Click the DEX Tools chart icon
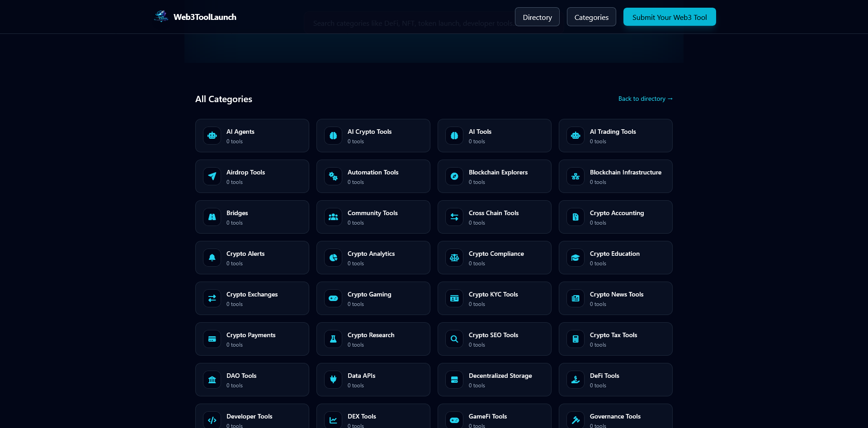This screenshot has height=428, width=868. [333, 420]
